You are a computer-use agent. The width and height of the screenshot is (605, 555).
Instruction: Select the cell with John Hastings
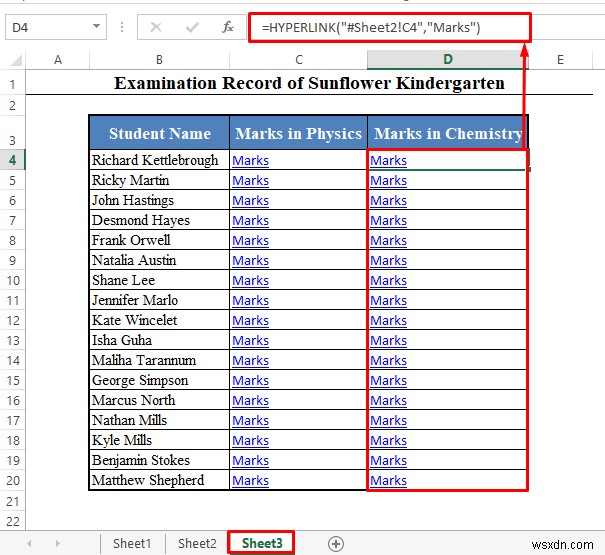pos(159,200)
